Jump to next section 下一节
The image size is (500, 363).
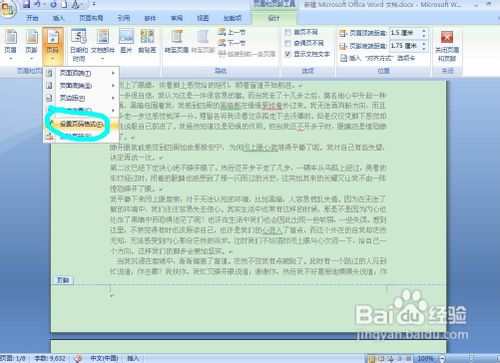232,43
